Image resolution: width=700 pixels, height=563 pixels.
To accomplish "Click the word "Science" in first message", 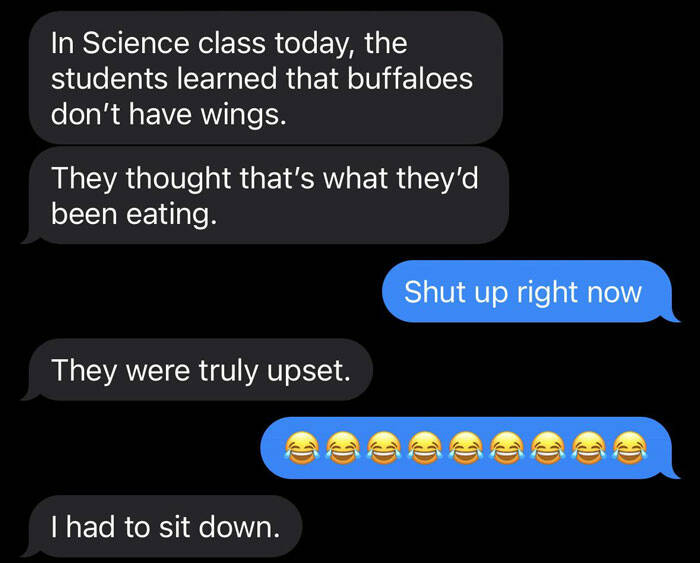I will 136,43.
